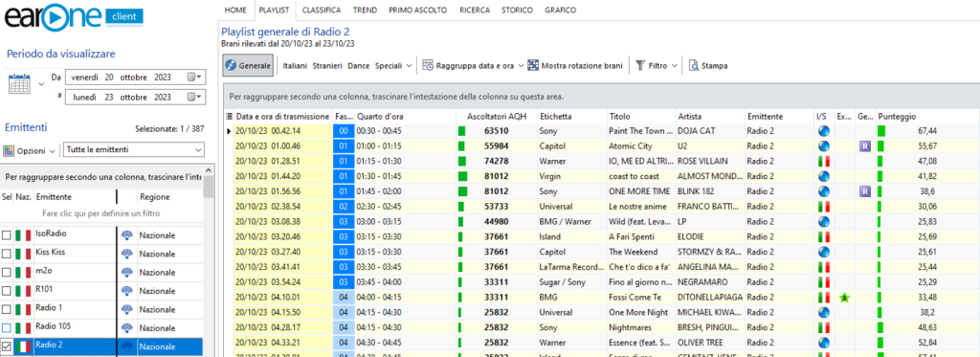980x357 pixels.
Task: Click the green AQH bar beside 81012 in coast to coast row
Action: click(462, 176)
